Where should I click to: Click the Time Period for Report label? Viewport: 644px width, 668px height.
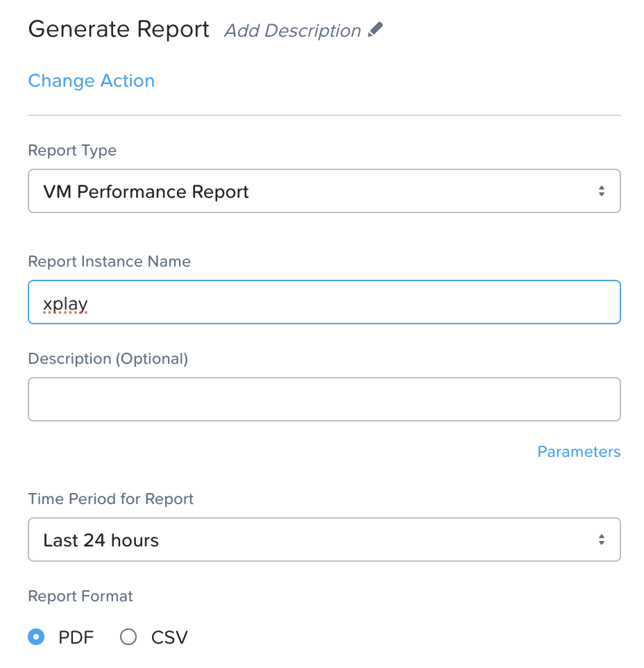coord(110,499)
